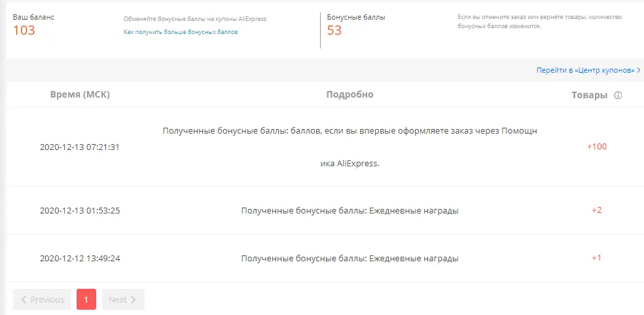Open the «Как получить больше бонусных баллов» link
The width and height of the screenshot is (644, 315).
click(181, 31)
